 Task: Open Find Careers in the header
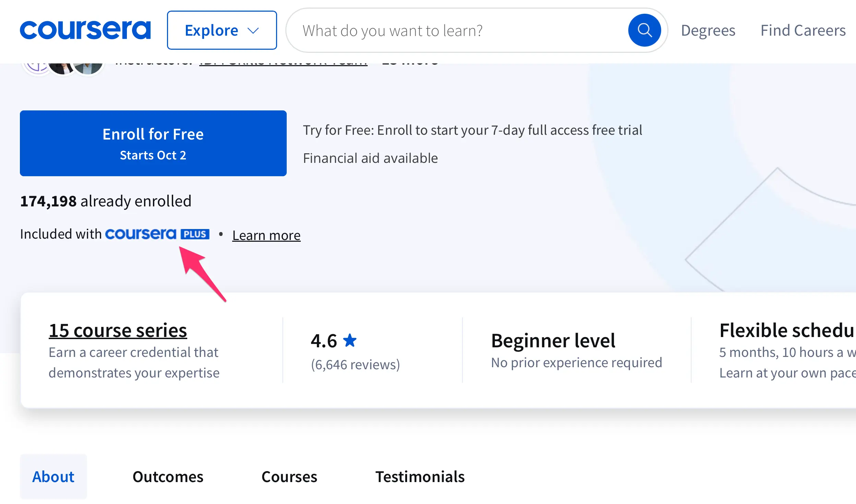[x=803, y=30]
